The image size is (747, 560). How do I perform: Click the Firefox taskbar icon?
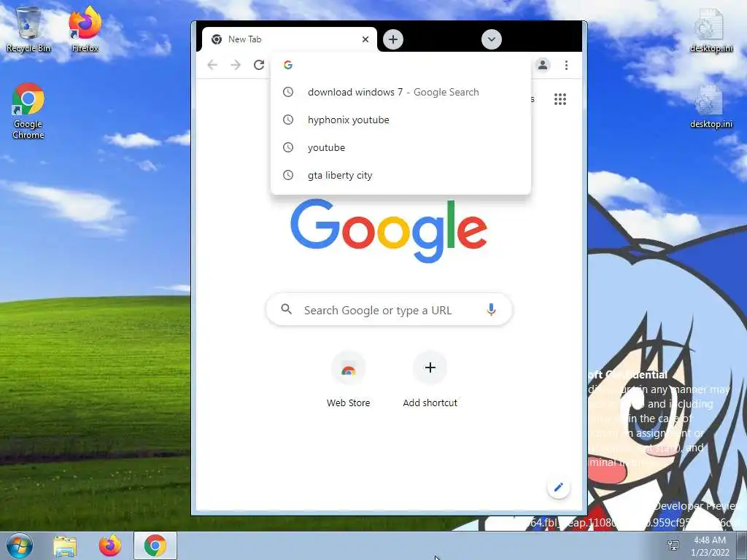tap(110, 546)
